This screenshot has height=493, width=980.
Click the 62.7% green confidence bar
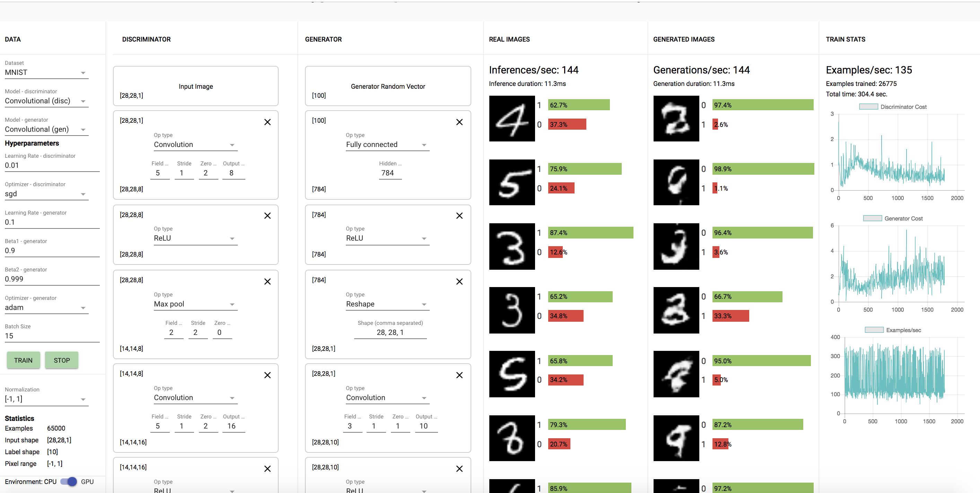(579, 105)
